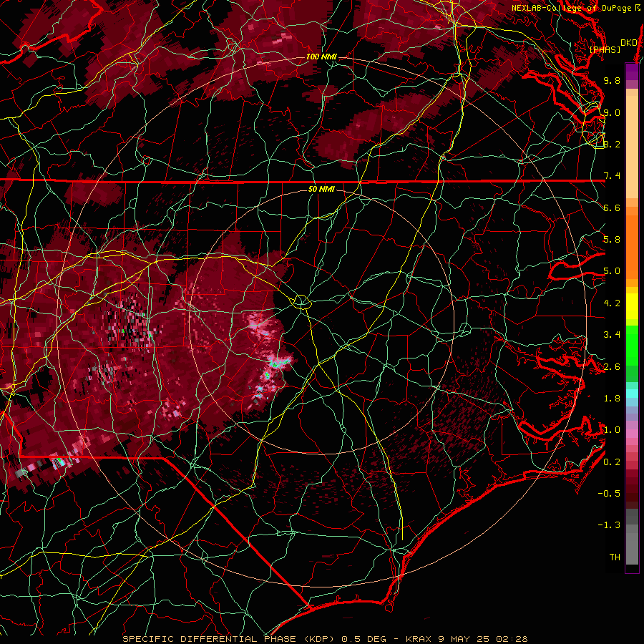Click the 5.0 value on color scale
The image size is (644, 644).
pyautogui.click(x=612, y=271)
